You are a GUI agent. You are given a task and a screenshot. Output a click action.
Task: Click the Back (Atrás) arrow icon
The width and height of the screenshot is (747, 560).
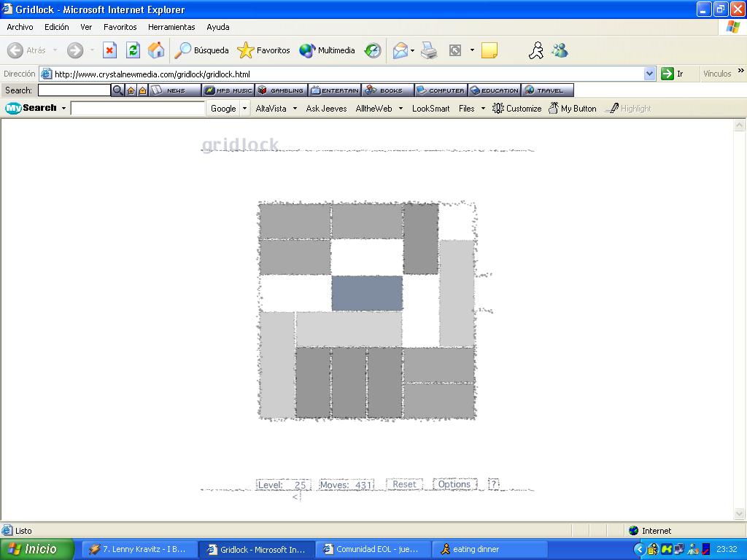click(x=15, y=50)
